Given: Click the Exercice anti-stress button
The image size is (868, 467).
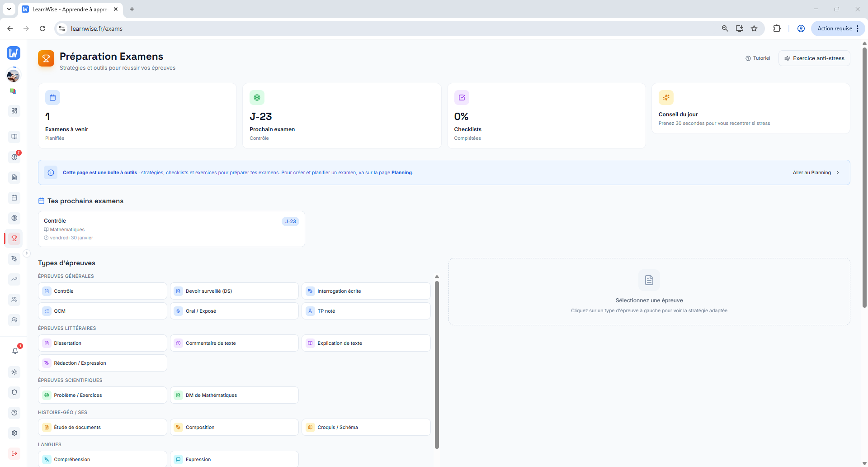Looking at the screenshot, I should 814,58.
